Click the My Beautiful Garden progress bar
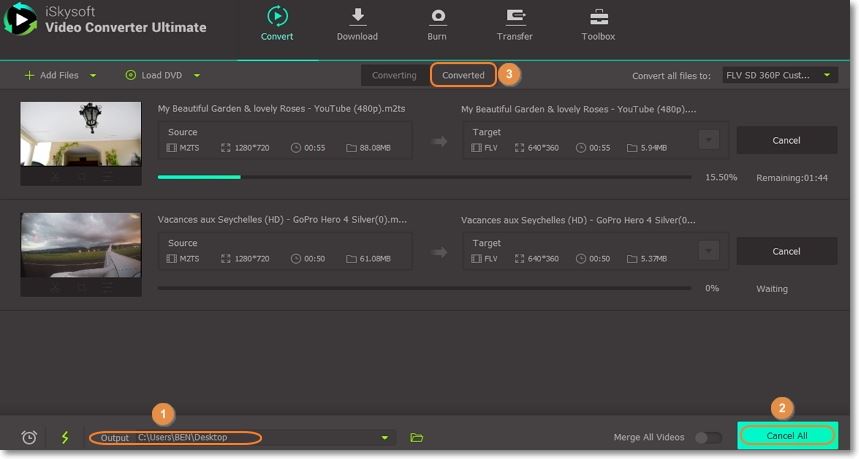This screenshot has width=859, height=459. pos(424,177)
